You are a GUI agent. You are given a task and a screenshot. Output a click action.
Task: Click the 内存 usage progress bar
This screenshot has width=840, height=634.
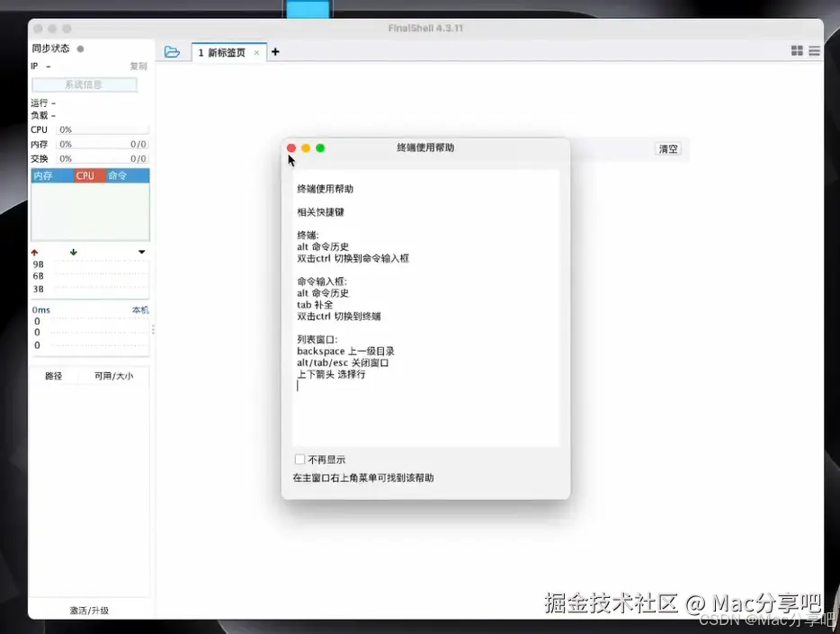103,144
